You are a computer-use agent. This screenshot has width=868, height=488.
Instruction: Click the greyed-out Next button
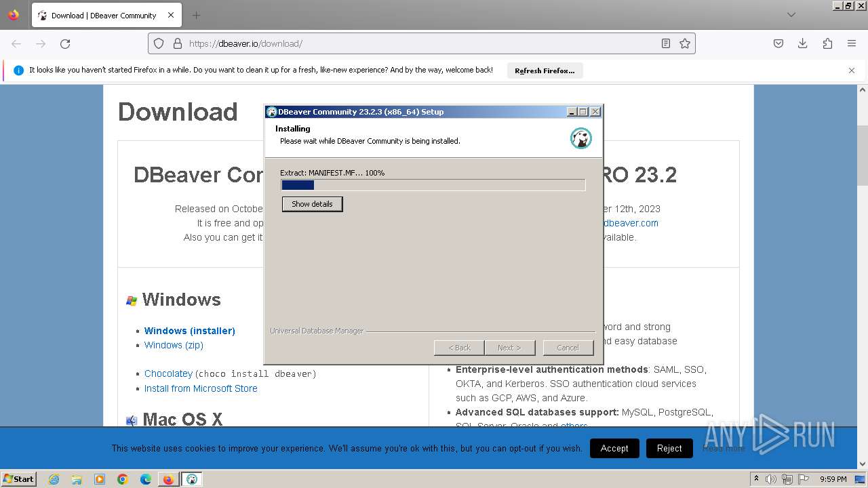(x=509, y=348)
